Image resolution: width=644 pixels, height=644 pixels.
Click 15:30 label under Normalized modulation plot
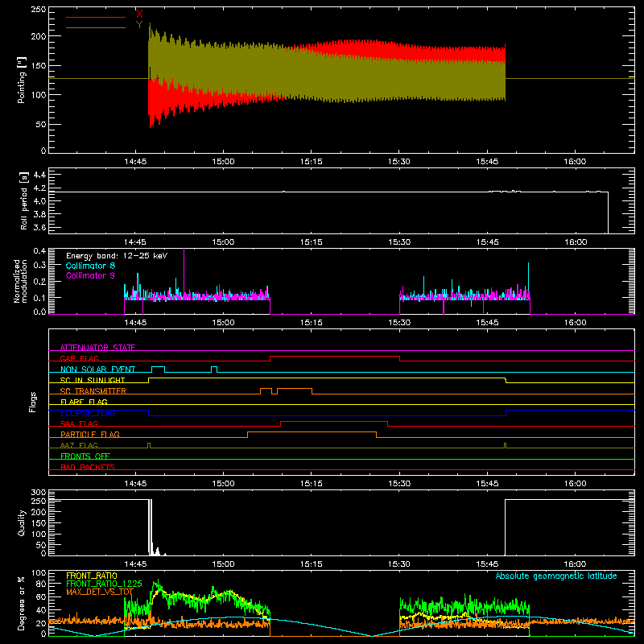pyautogui.click(x=399, y=323)
